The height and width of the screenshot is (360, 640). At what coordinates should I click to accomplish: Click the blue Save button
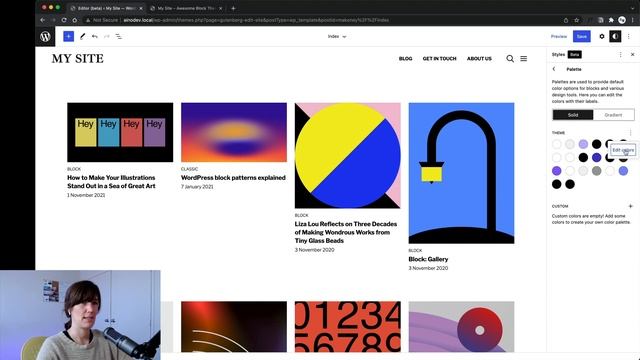(582, 36)
